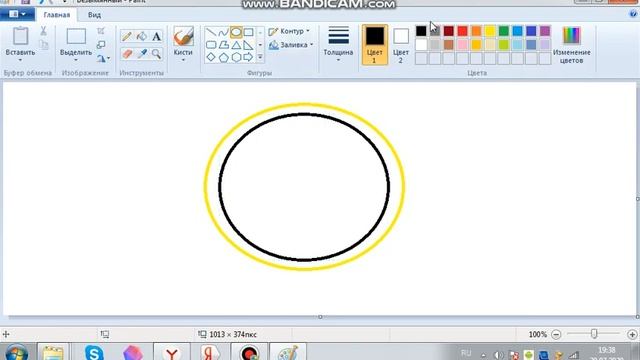The image size is (640, 360).
Task: Choose the Pentagon shape
Action: click(x=223, y=57)
